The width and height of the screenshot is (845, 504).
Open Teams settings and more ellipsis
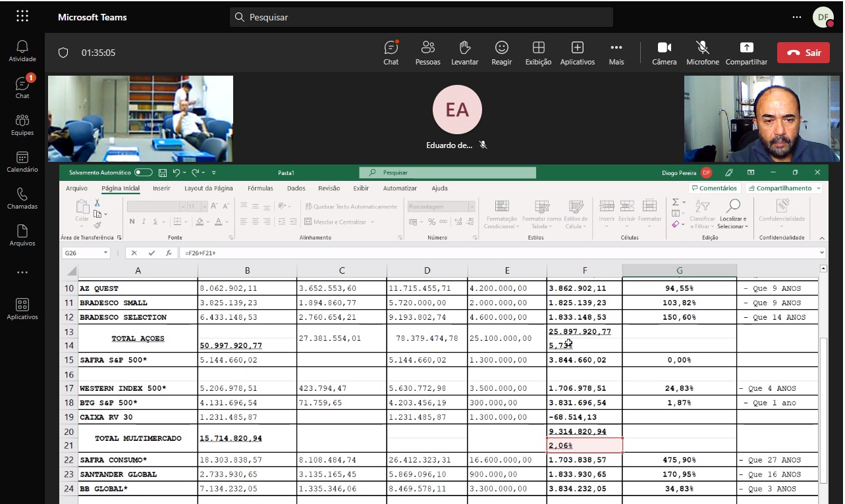(797, 17)
